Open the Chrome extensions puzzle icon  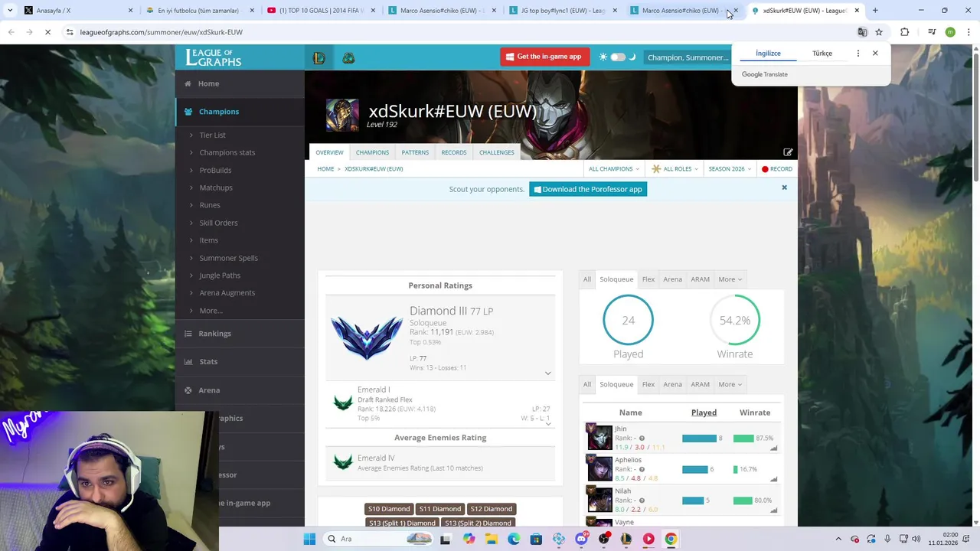(905, 32)
